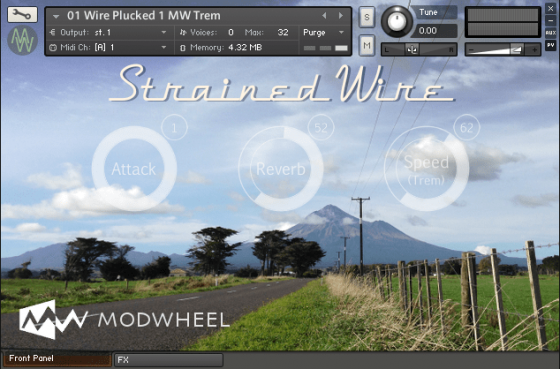Click the Max voices value 32

point(283,33)
